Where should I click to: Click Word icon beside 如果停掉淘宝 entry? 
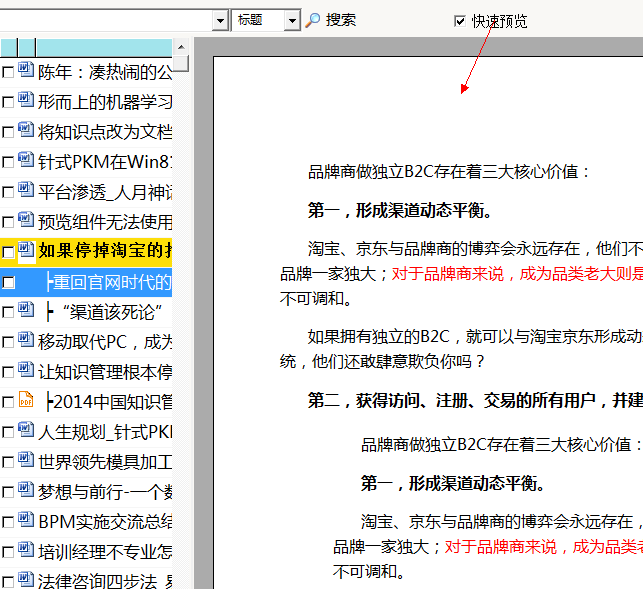(26, 250)
